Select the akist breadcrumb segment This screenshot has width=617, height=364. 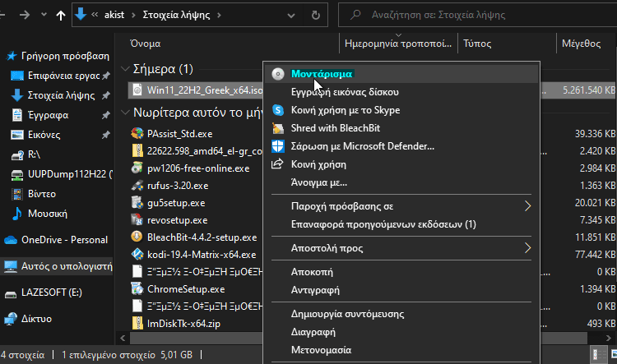click(114, 15)
